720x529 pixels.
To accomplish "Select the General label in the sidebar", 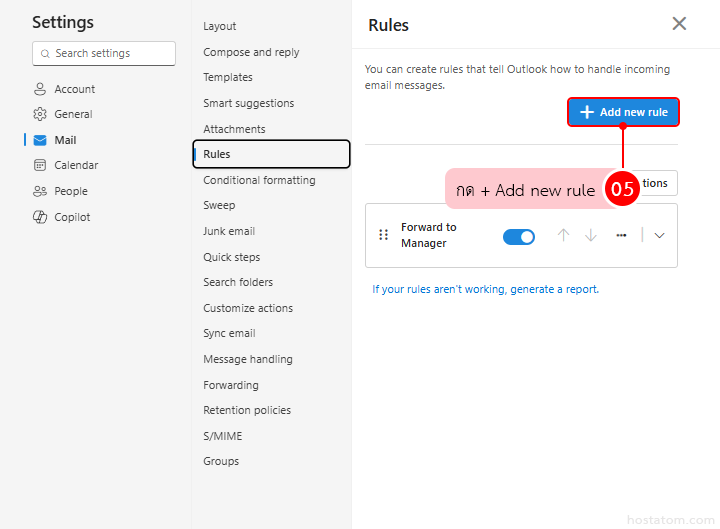I will (x=73, y=114).
